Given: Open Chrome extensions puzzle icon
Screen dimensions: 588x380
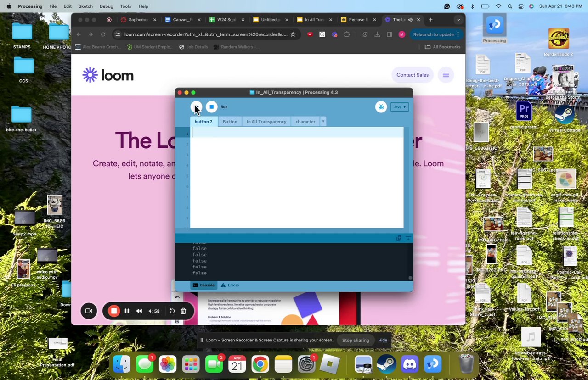Looking at the screenshot, I should pyautogui.click(x=347, y=34).
